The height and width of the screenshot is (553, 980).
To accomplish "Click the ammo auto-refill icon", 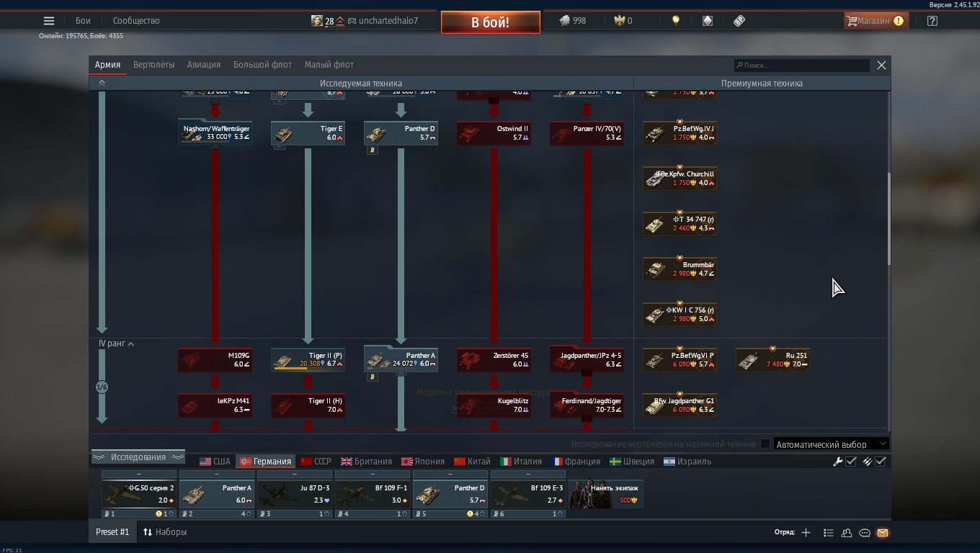I will pyautogui.click(x=868, y=462).
